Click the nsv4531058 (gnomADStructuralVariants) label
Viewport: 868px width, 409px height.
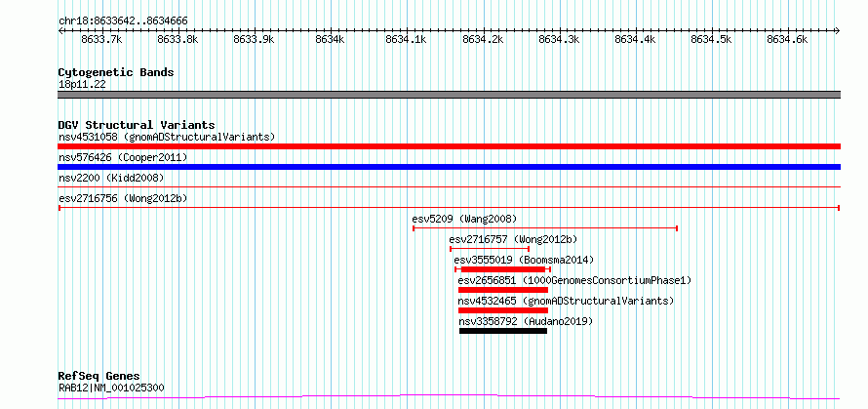point(167,137)
